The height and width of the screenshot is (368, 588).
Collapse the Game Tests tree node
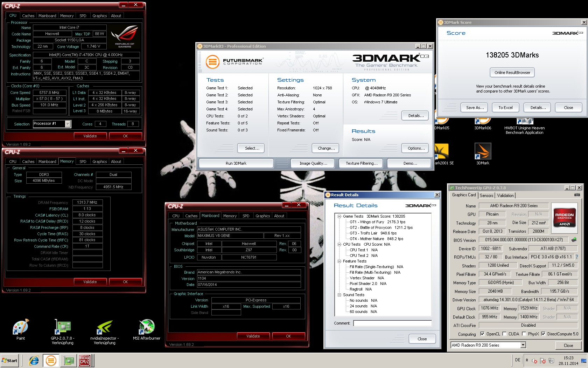[x=339, y=216]
